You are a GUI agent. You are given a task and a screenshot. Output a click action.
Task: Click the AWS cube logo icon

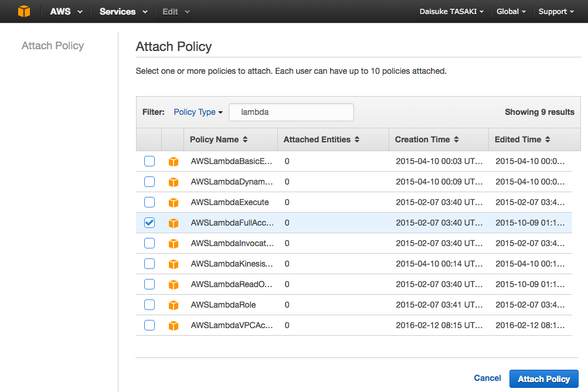(x=24, y=11)
